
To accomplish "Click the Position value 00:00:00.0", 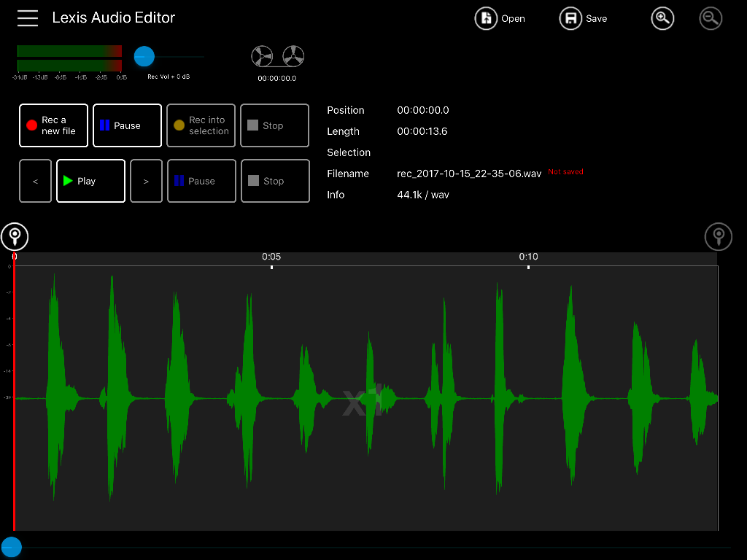I will pyautogui.click(x=423, y=111).
